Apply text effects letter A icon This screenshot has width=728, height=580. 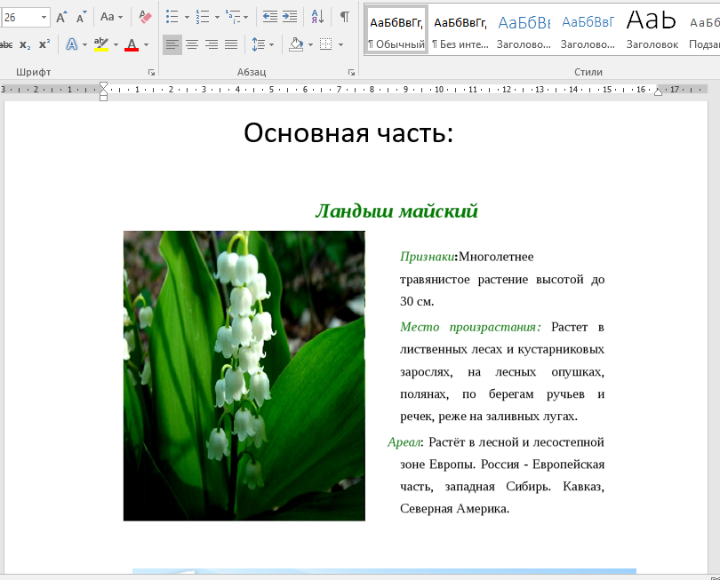pos(71,44)
